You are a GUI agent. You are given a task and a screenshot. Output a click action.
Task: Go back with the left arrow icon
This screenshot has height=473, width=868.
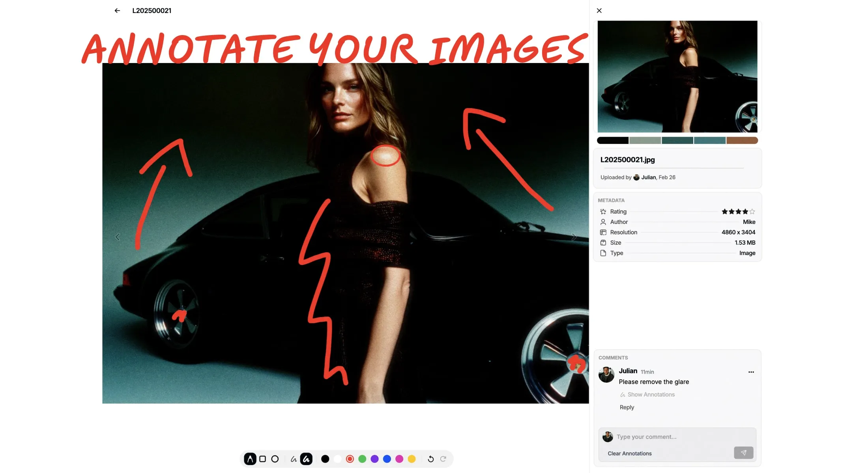coord(117,11)
